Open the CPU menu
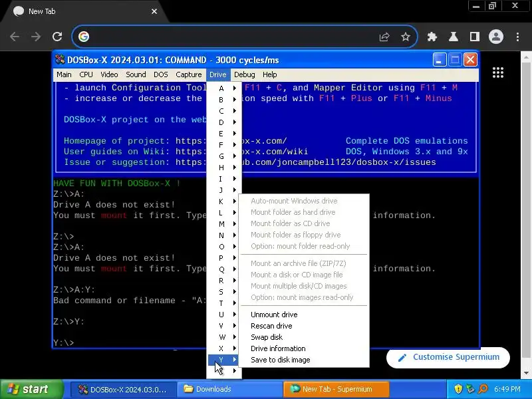 coord(86,74)
